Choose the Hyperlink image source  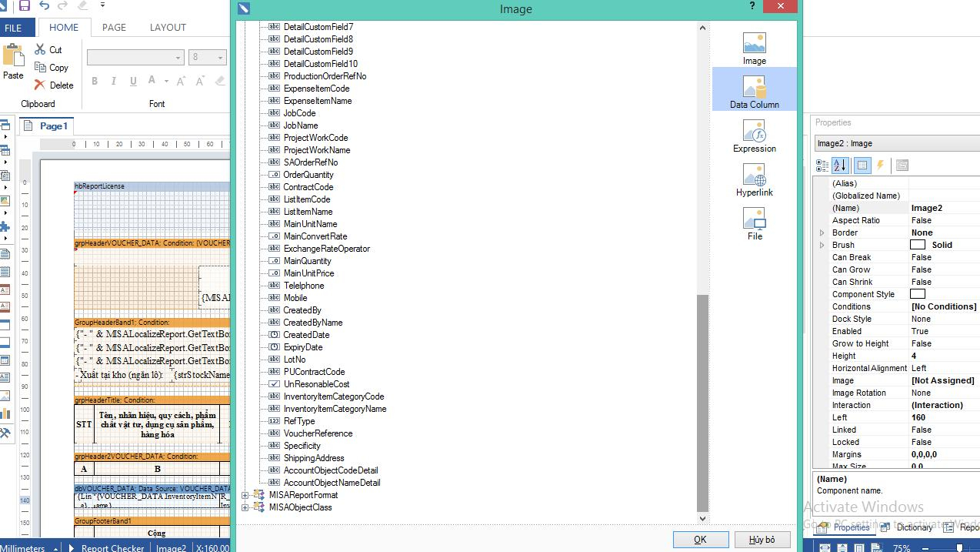pos(754,180)
